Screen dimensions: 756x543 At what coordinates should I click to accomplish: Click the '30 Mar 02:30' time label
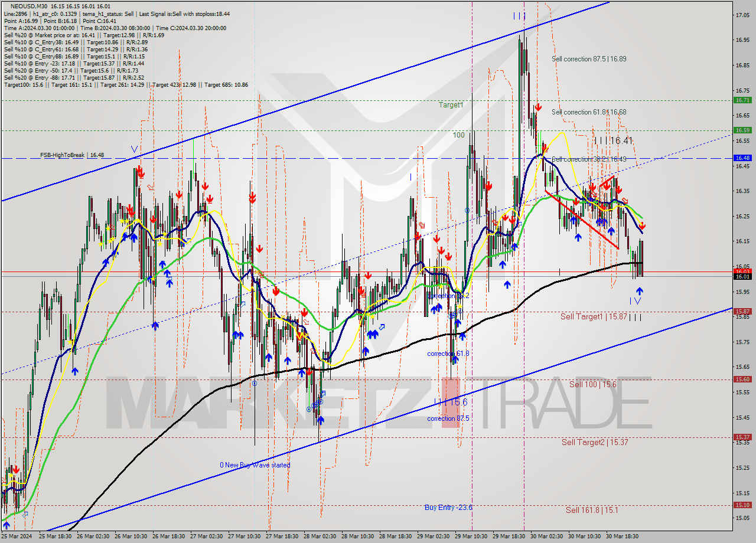[547, 537]
